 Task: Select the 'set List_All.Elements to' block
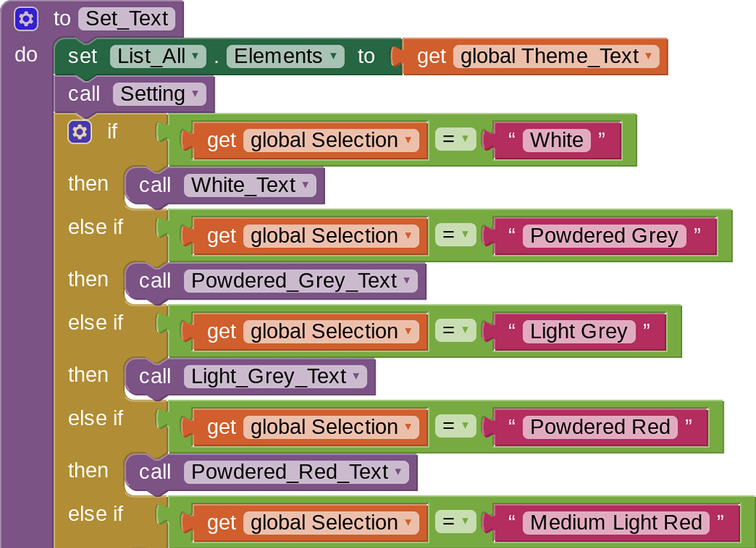(x=82, y=57)
